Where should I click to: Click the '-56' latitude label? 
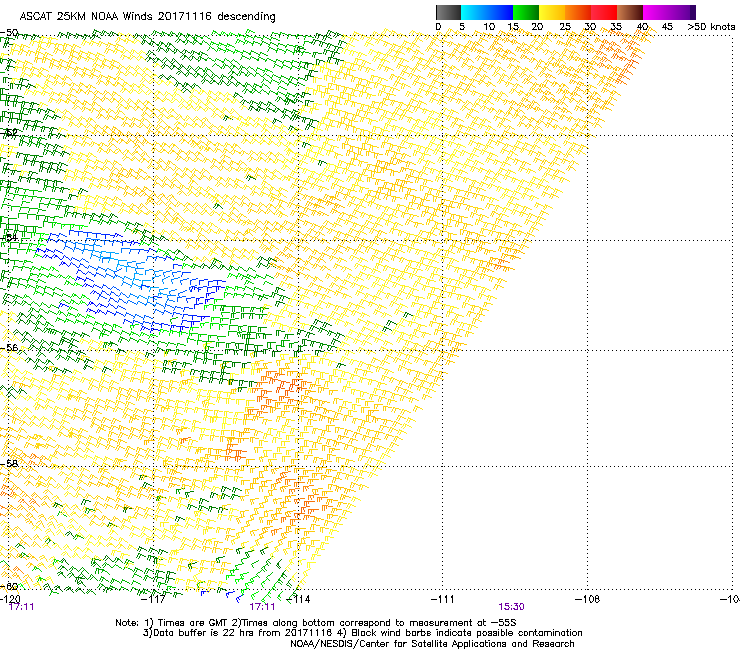[x=9, y=347]
